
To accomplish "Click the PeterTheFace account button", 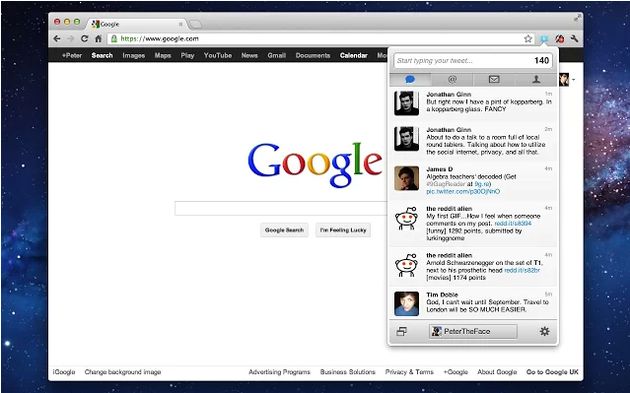I will click(x=473, y=332).
